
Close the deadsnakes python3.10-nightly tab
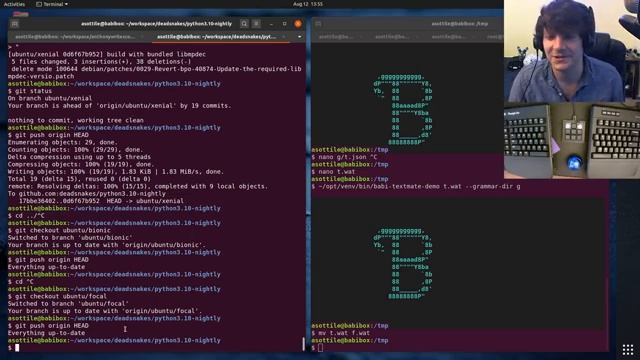pyautogui.click(x=284, y=37)
